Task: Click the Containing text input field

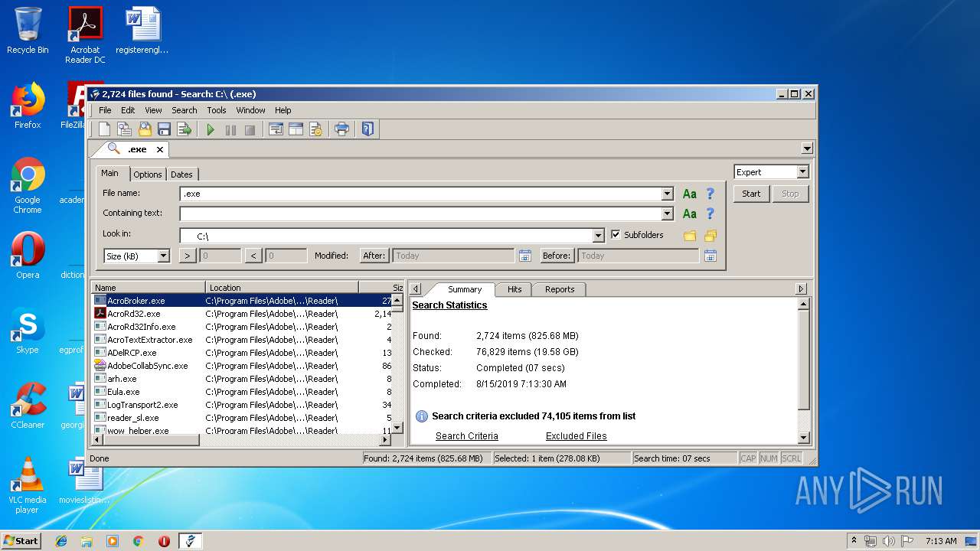Action: point(420,214)
